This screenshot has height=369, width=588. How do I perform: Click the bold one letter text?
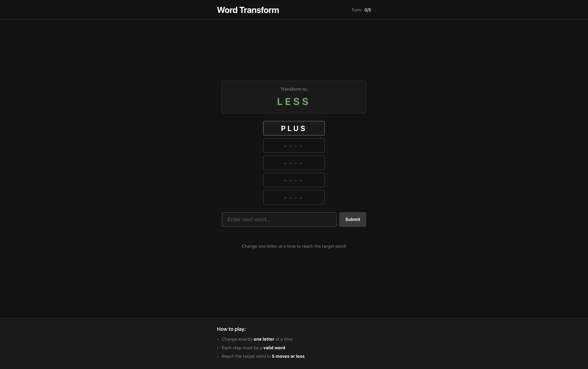tap(263, 339)
